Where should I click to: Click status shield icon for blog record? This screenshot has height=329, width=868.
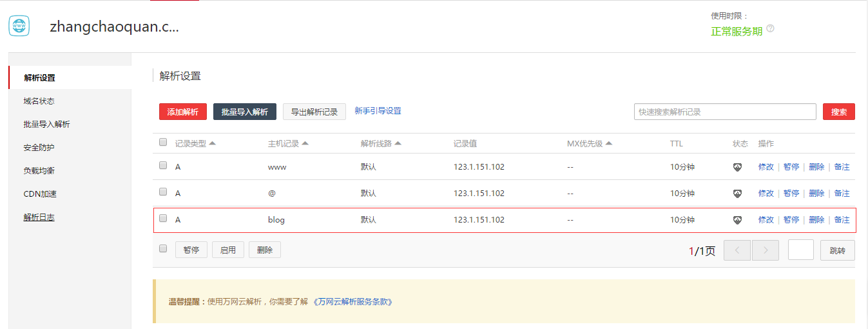pos(737,220)
